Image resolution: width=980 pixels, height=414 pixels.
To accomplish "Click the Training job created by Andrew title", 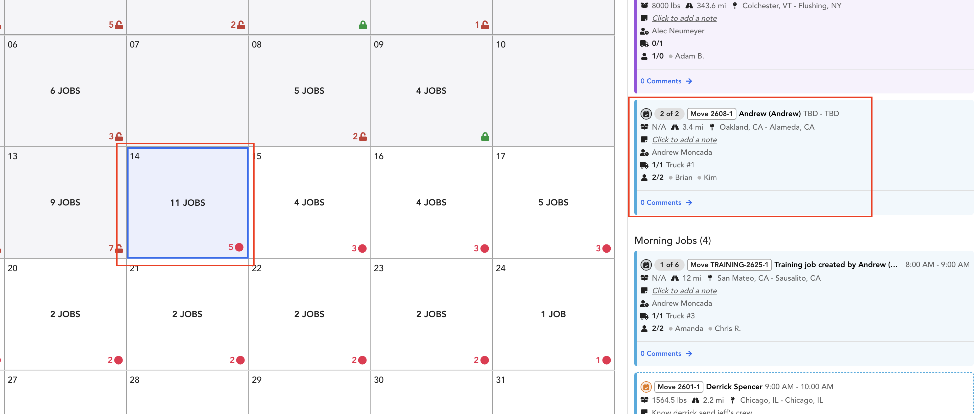I will [836, 265].
